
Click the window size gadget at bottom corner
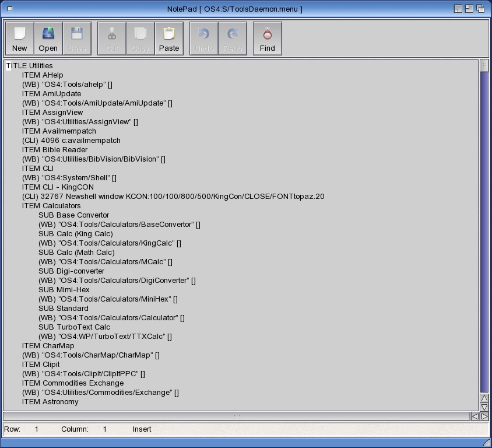point(487,443)
